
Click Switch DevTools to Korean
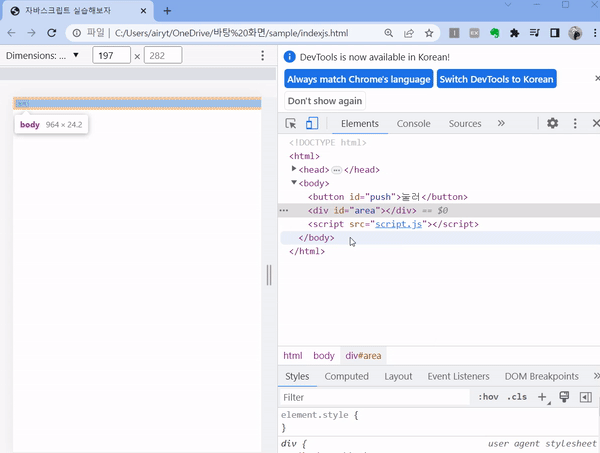pos(496,79)
